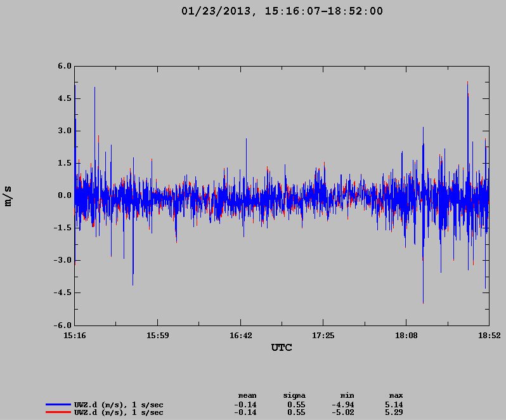The image size is (506, 420).
Task: Click the max column header
Action: pyautogui.click(x=396, y=395)
